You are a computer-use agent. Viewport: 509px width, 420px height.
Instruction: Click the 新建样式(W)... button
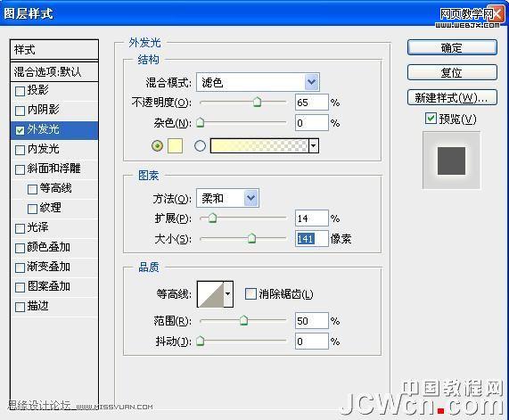click(x=452, y=97)
